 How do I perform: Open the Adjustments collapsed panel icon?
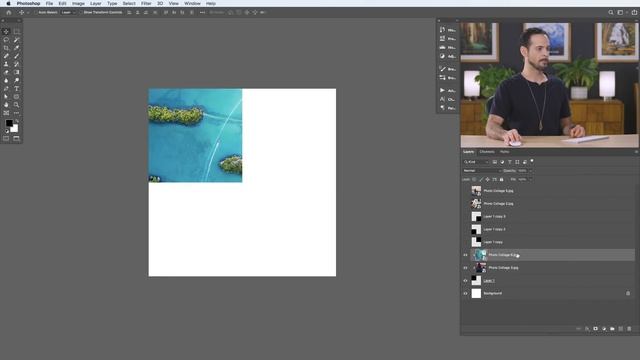click(442, 56)
